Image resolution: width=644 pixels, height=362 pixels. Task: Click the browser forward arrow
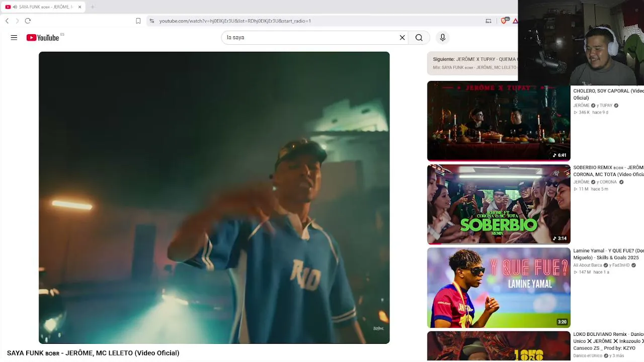(17, 21)
